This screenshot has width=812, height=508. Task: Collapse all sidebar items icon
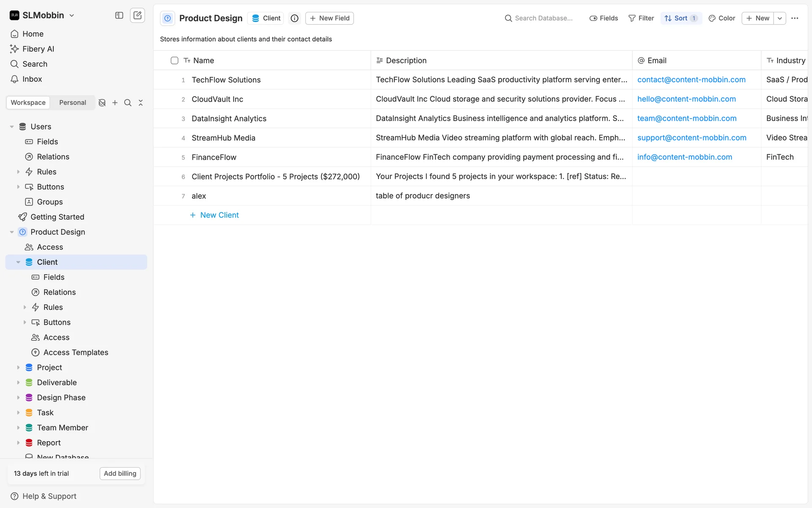pyautogui.click(x=141, y=103)
